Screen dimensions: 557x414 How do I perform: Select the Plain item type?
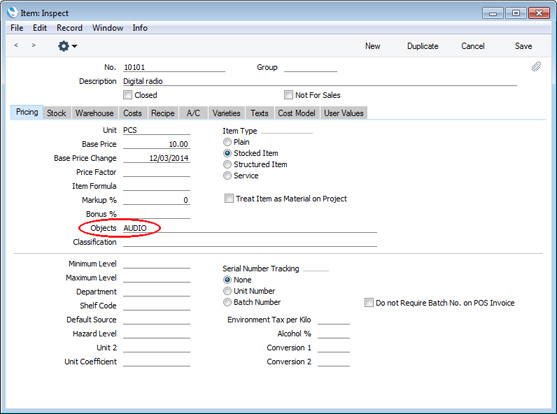pyautogui.click(x=227, y=142)
